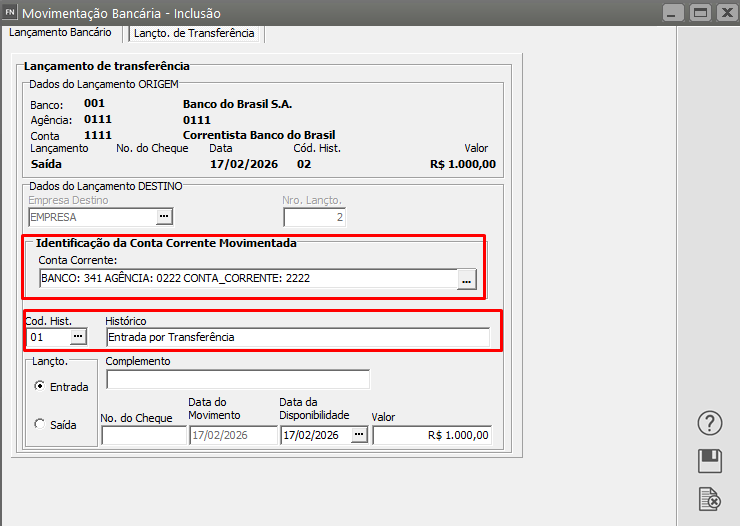The image size is (740, 526).
Task: Click the Valor amount field
Action: pyautogui.click(x=432, y=435)
